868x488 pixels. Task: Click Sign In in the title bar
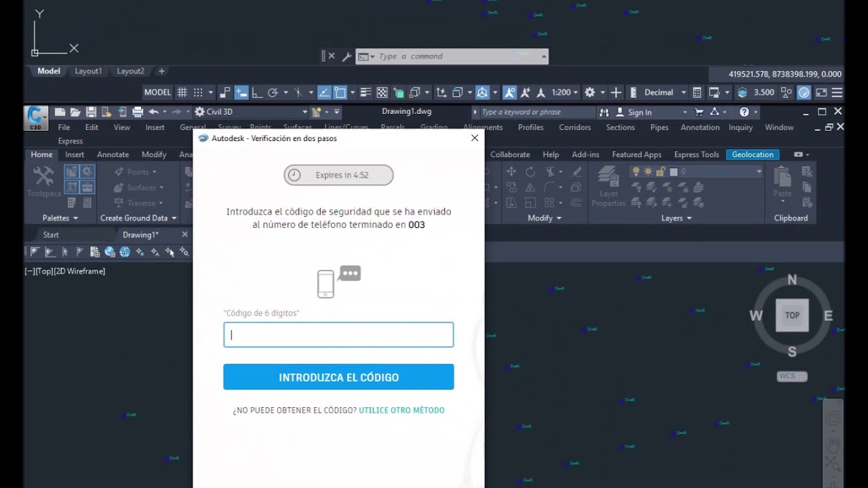coord(639,113)
